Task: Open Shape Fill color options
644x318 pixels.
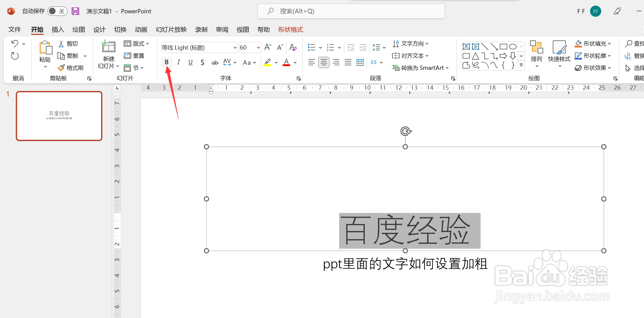Action: [x=593, y=44]
